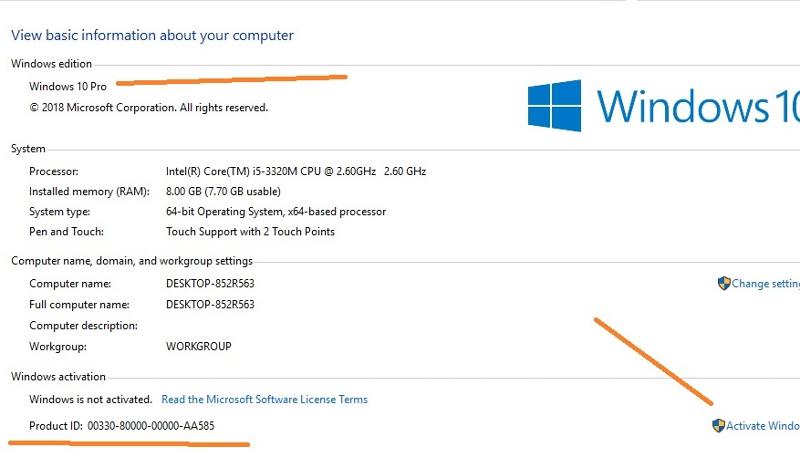Click the shield icon beside Activate Windows
Screen dimensions: 800x468
point(718,426)
